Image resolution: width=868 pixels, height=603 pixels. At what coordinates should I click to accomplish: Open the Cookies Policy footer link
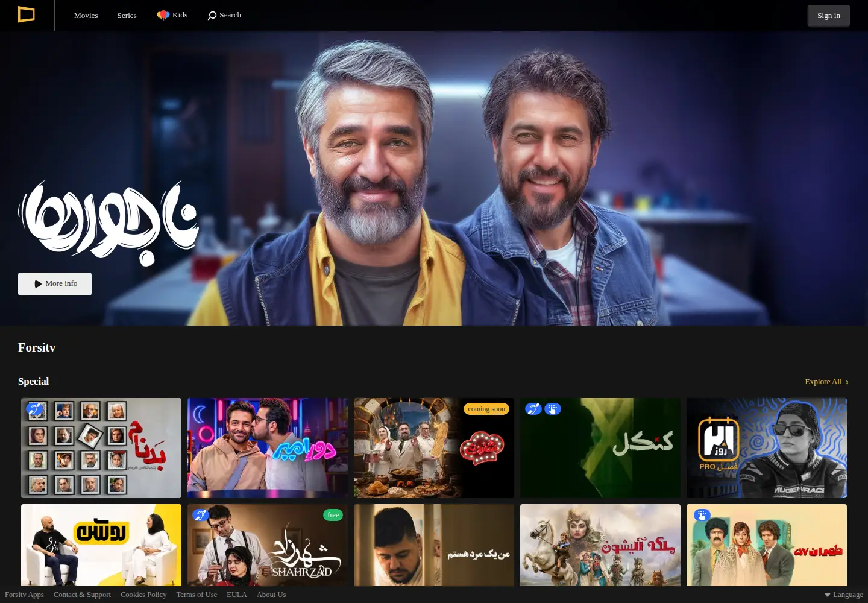[x=143, y=595]
